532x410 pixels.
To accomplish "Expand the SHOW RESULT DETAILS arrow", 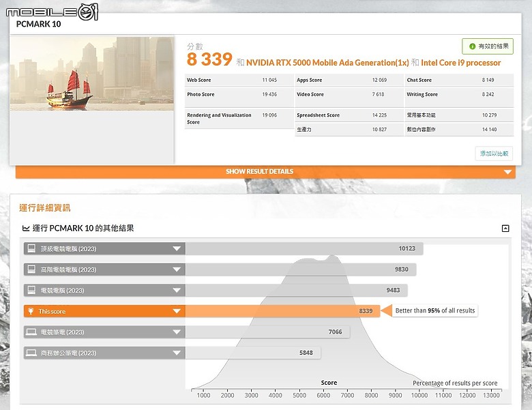I will pyautogui.click(x=507, y=172).
